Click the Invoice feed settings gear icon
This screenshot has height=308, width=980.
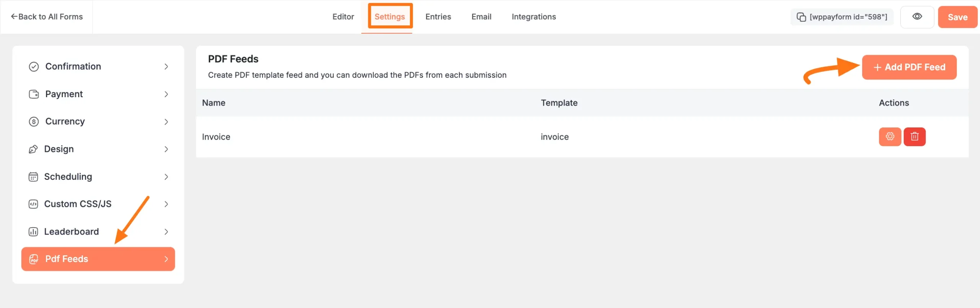(x=890, y=137)
